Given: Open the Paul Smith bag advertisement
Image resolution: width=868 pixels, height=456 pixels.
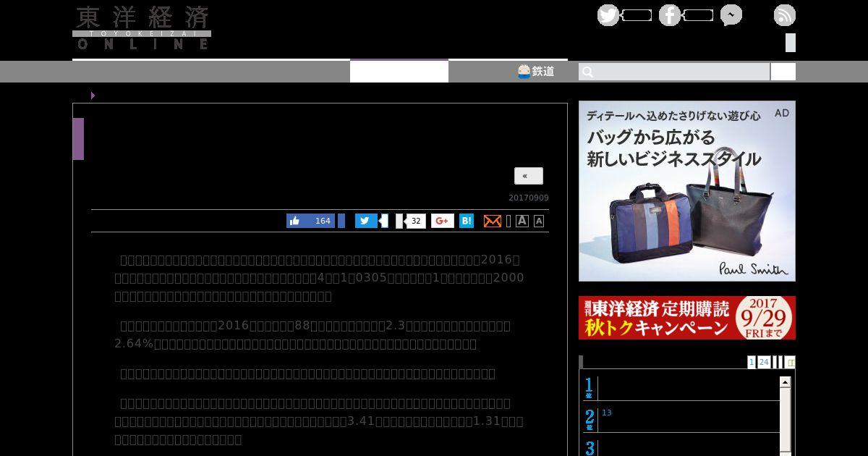Looking at the screenshot, I should (687, 191).
